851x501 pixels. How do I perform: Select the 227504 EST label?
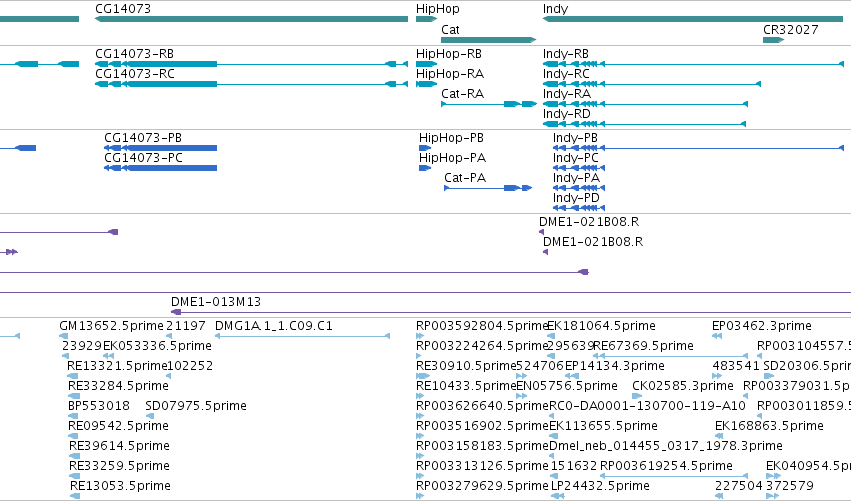click(739, 486)
